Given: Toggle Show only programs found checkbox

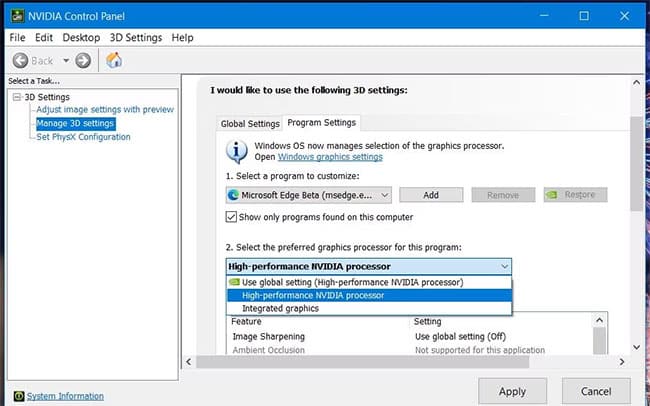Looking at the screenshot, I should pos(231,217).
